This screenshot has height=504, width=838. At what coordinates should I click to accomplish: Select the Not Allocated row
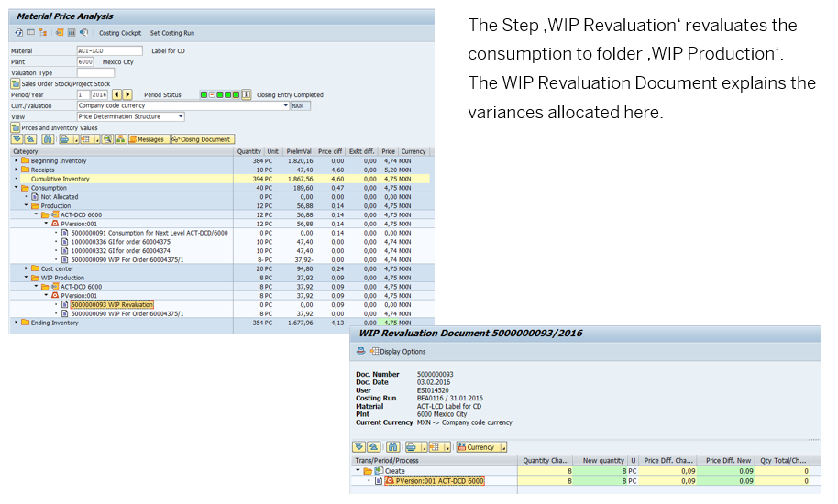60,197
